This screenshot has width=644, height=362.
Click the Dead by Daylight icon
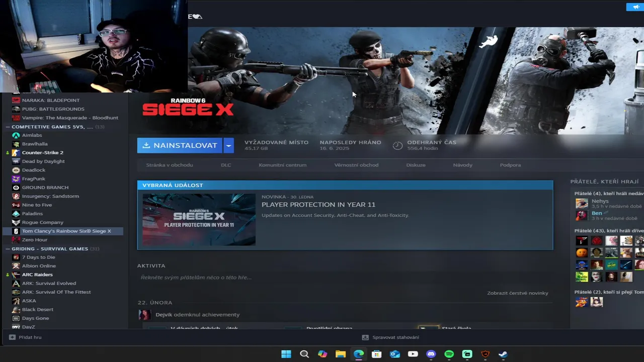click(16, 161)
